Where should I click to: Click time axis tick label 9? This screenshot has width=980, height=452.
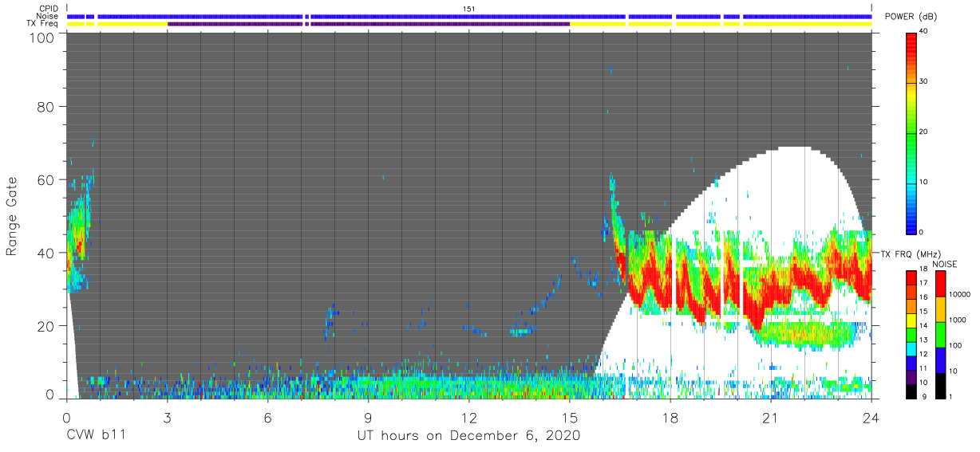pos(368,418)
